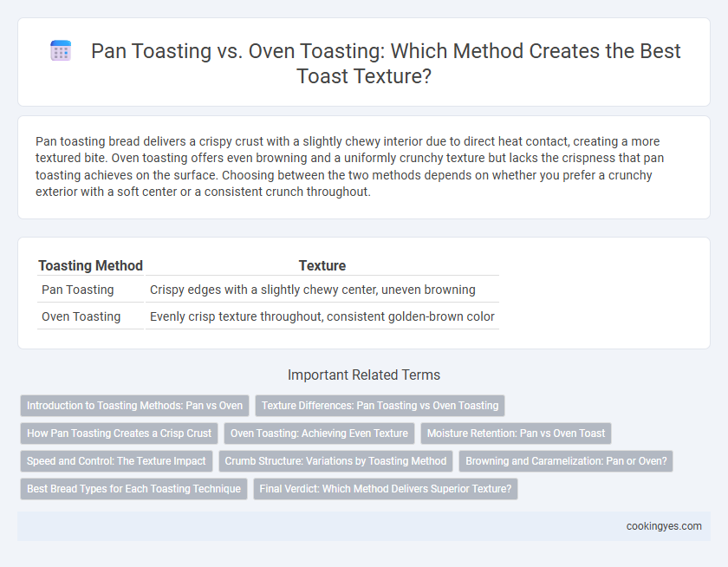The image size is (728, 567).
Task: Open 'How Pan Toasting Creates a Crisp Crust'
Action: click(119, 433)
